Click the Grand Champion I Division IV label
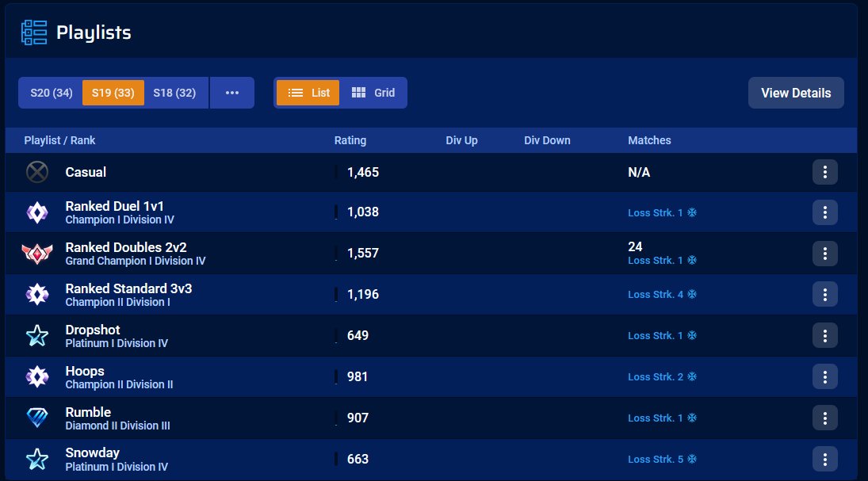868x481 pixels. point(136,261)
